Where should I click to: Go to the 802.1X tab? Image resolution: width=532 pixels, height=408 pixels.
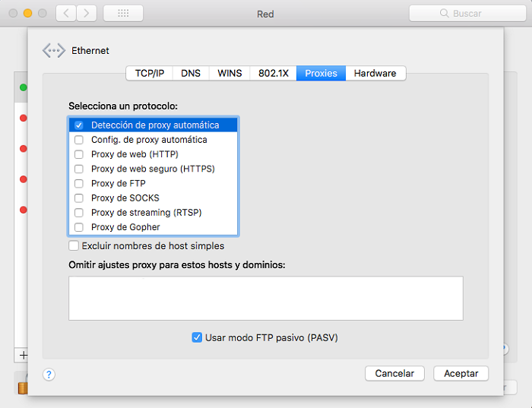pyautogui.click(x=273, y=74)
